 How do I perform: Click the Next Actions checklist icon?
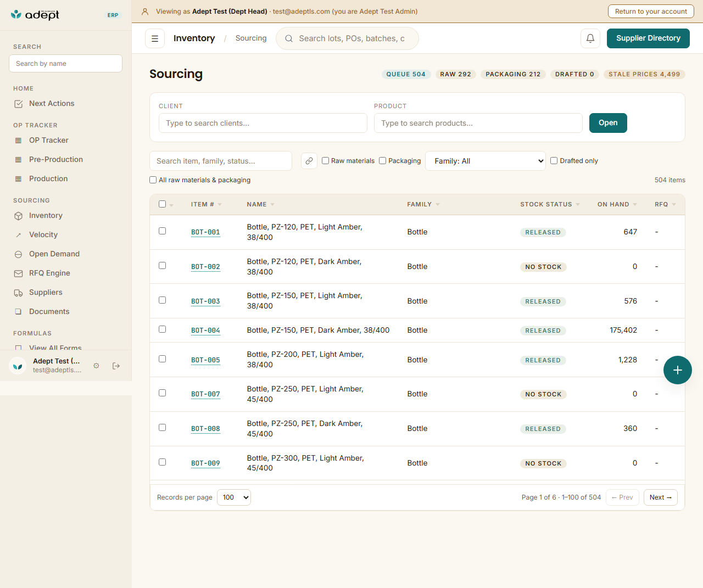pos(19,104)
